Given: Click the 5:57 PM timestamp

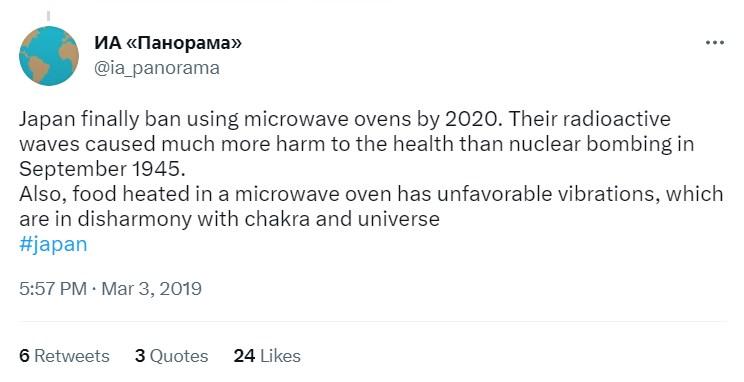Looking at the screenshot, I should (x=53, y=289).
